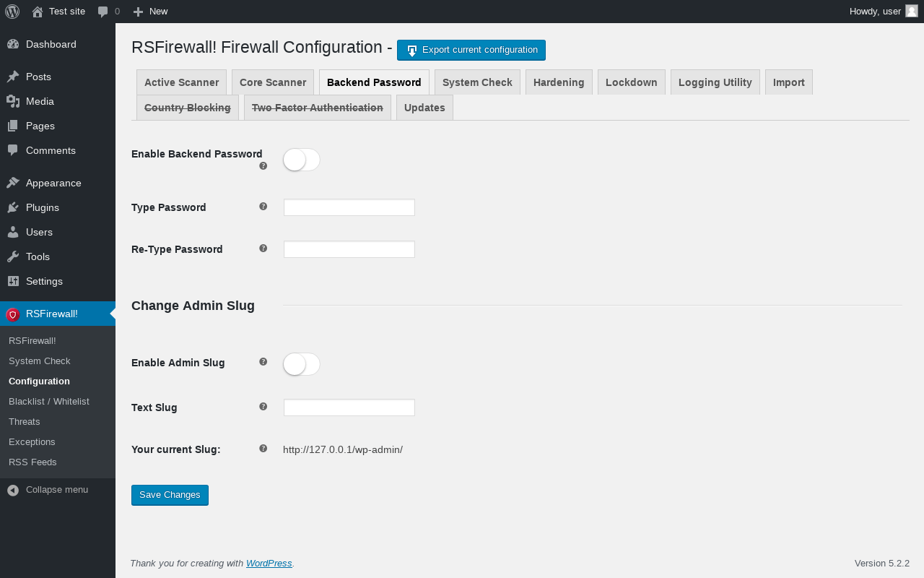Click the Collapse menu label

point(57,490)
